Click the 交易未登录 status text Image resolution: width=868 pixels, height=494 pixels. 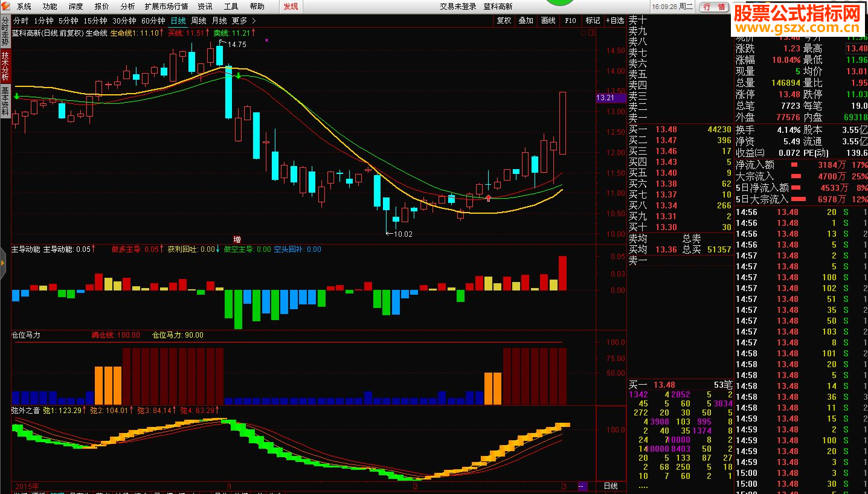(x=457, y=7)
